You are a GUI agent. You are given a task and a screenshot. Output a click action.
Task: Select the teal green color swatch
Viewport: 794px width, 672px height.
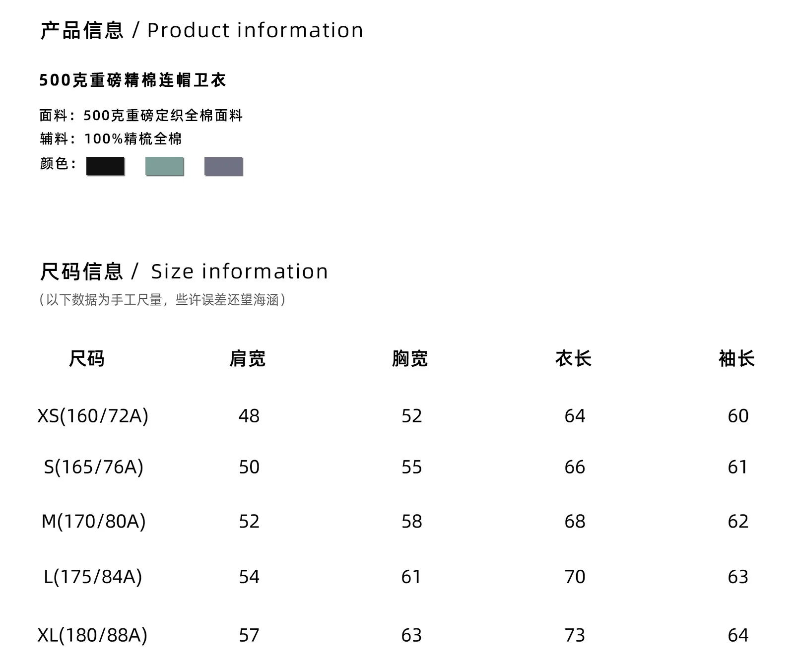164,166
